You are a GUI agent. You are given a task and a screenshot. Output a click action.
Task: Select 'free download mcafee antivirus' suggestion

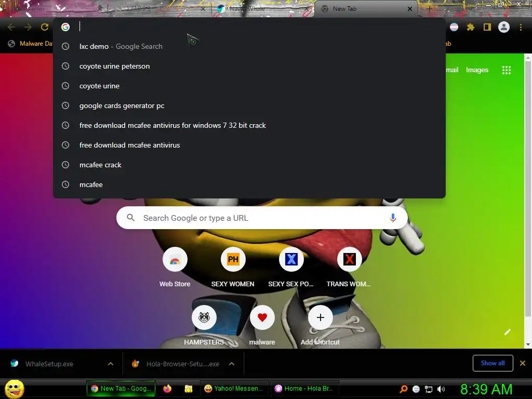click(249, 145)
